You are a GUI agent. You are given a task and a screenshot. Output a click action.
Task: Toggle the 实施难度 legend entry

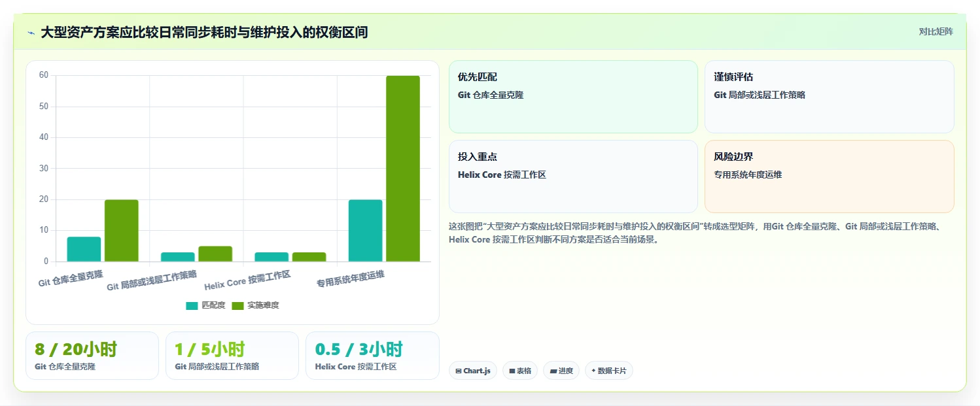point(255,305)
